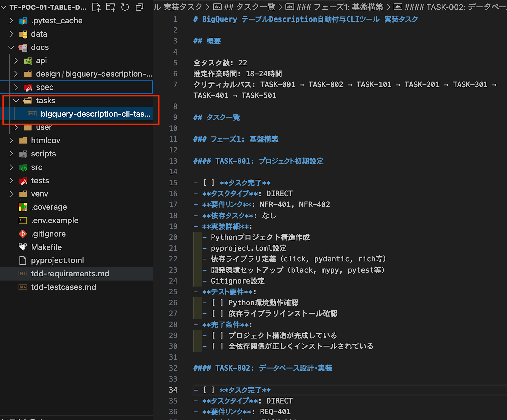Image resolution: width=507 pixels, height=420 pixels.
Task: Collapse all folders with the collapse icon
Action: pyautogui.click(x=139, y=7)
